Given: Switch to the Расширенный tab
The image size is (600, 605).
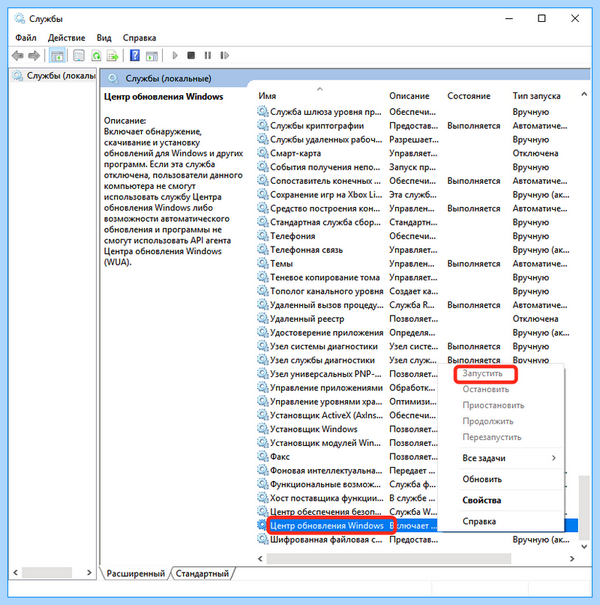Looking at the screenshot, I should pos(135,573).
